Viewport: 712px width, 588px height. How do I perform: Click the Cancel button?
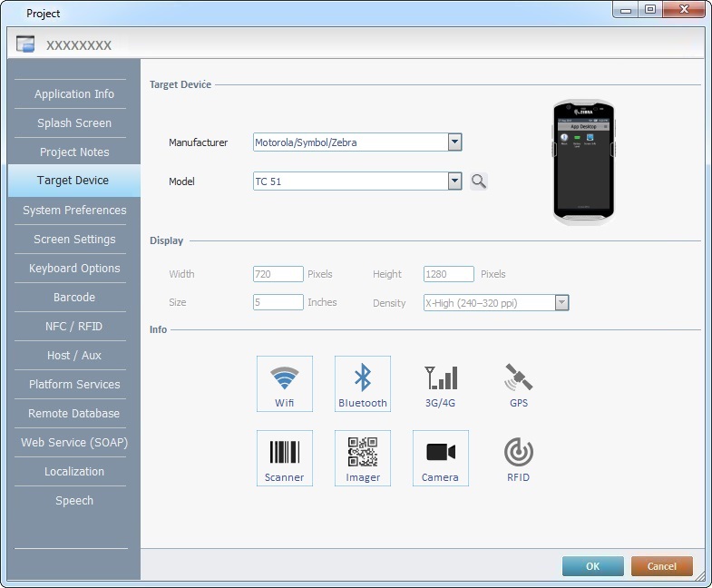661,566
